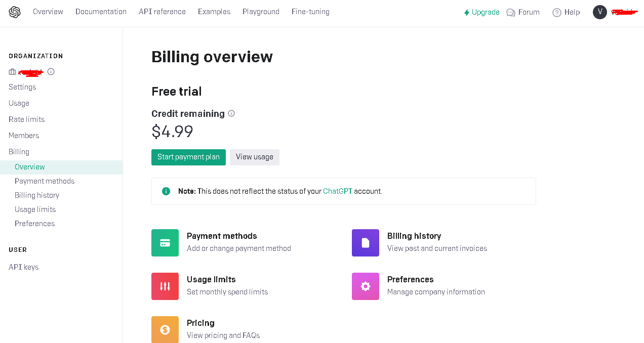Click the Preferences card title
Screen dimensions: 644x343
[x=410, y=279]
